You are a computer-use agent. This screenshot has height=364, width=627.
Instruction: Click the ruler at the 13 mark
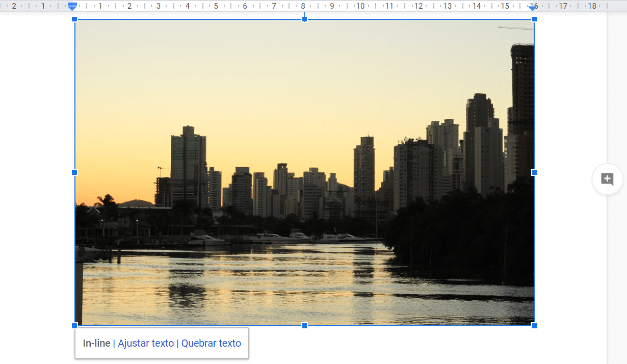[x=447, y=6]
